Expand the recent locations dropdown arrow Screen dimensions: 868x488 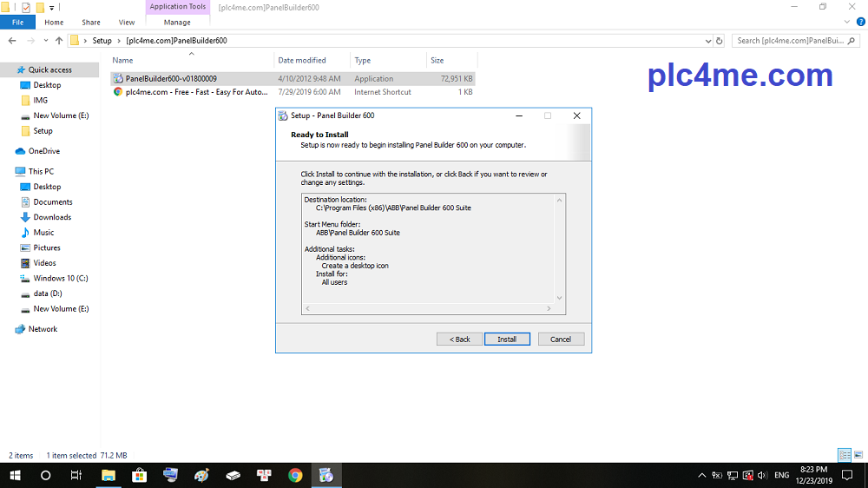47,41
